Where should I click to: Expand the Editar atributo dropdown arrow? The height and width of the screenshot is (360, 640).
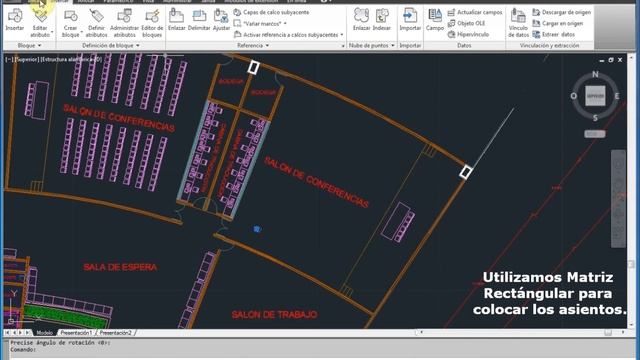pos(52,32)
